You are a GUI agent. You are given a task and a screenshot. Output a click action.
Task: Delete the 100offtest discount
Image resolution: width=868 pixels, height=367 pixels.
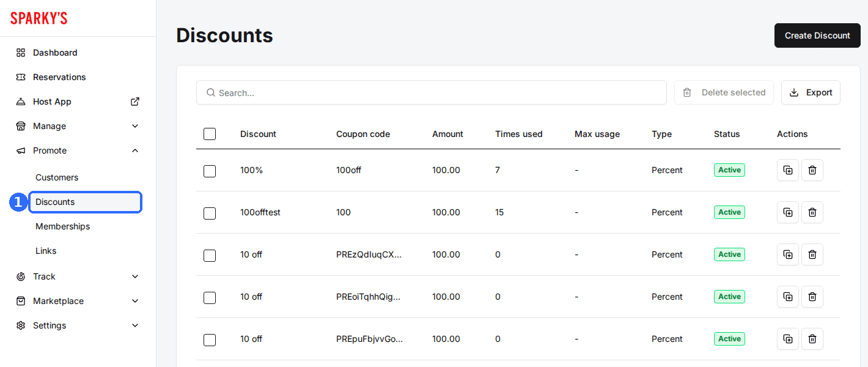coord(812,212)
